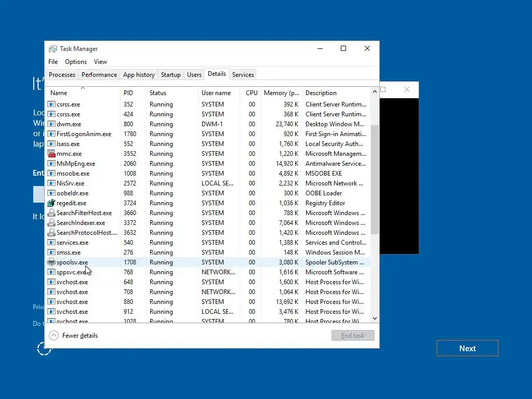Click the process list scrollbar thumb
532x399 pixels.
375,179
